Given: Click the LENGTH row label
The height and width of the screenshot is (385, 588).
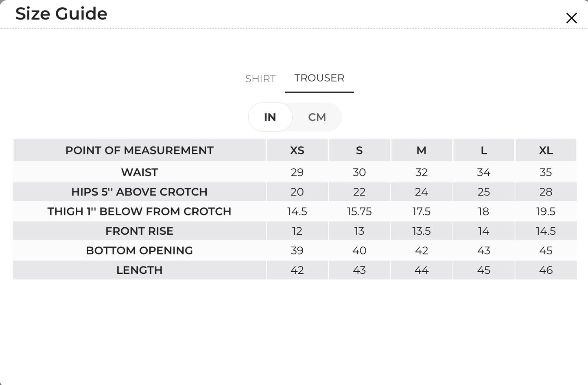Looking at the screenshot, I should click(140, 270).
